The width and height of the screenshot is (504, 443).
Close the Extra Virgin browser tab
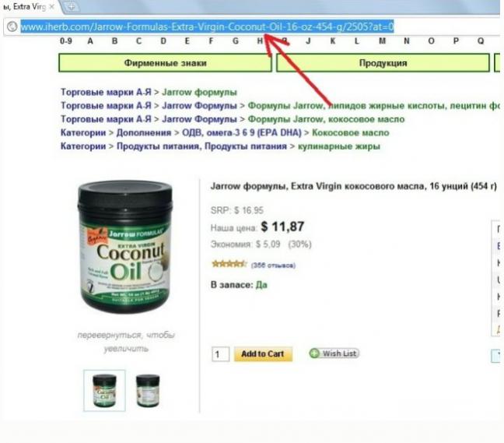point(51,6)
